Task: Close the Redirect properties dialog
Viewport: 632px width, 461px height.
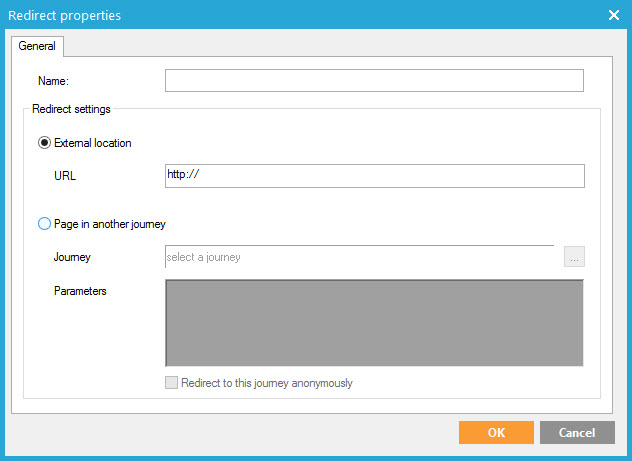Action: point(614,14)
